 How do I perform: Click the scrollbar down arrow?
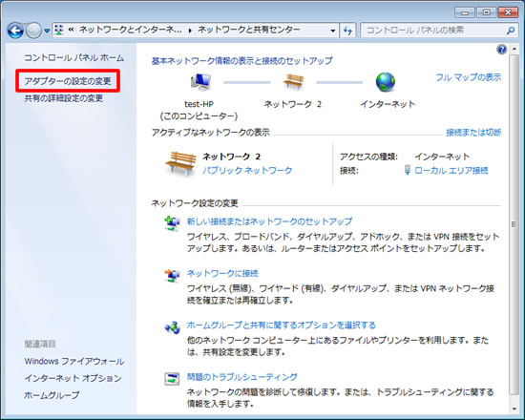point(514,409)
